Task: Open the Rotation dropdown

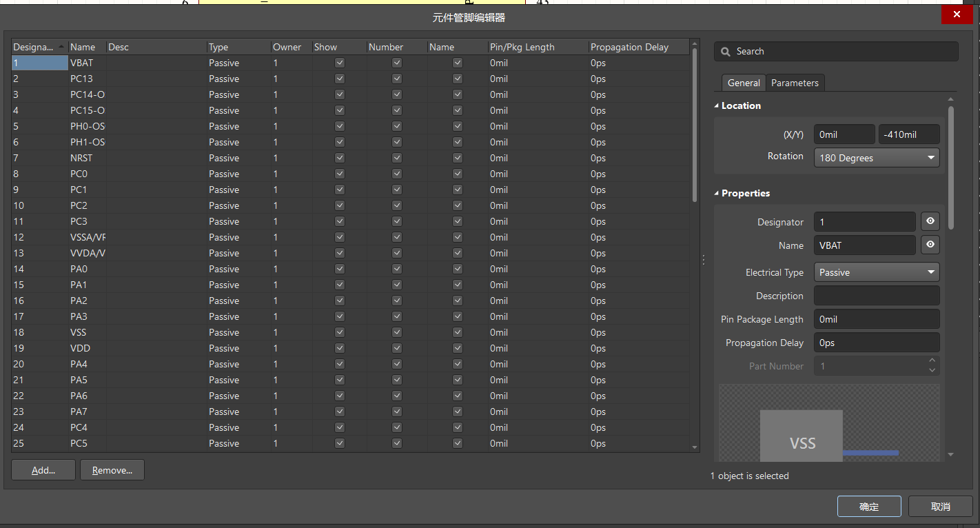Action: pos(877,158)
